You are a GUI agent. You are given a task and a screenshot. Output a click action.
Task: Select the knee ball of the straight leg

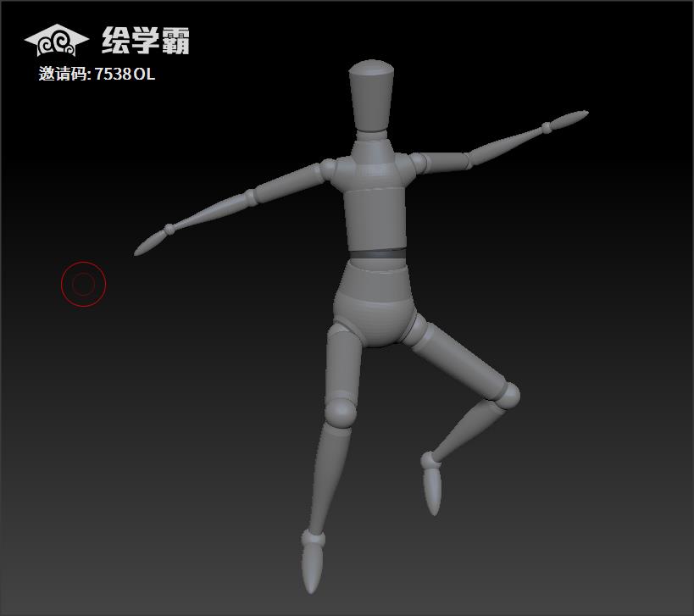tap(340, 412)
